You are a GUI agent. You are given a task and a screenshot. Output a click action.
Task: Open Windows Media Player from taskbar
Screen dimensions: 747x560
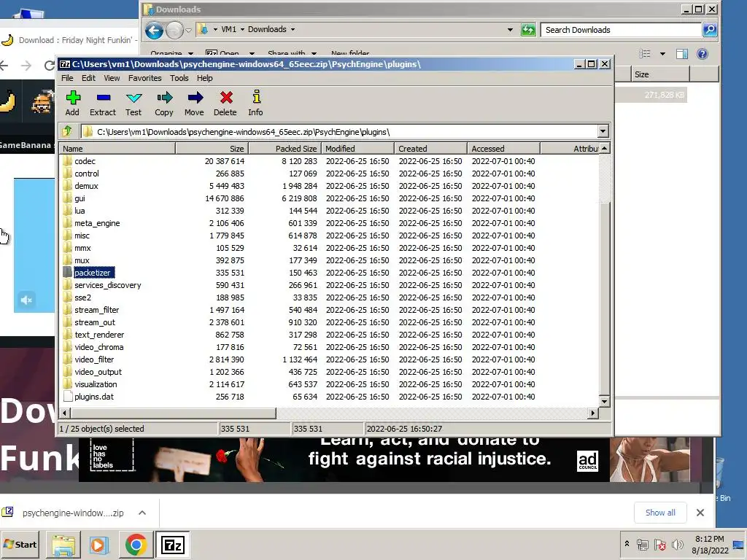click(99, 545)
